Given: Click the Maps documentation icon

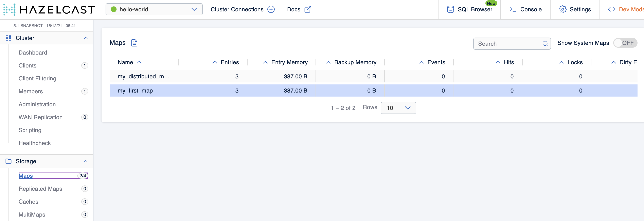Looking at the screenshot, I should [134, 43].
